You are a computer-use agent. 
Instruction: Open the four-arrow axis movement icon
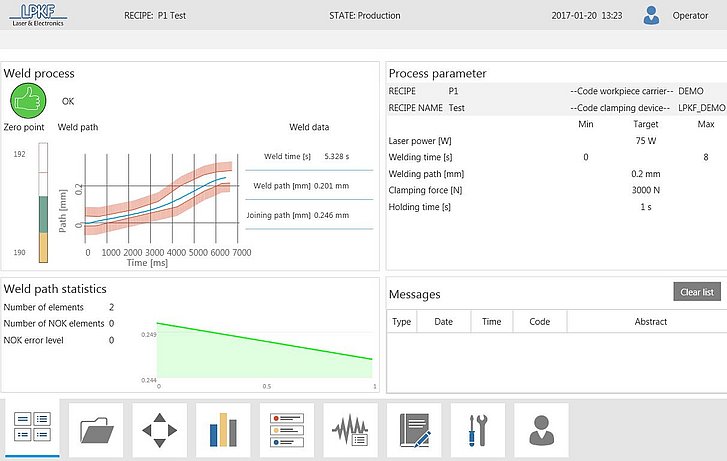coord(160,429)
